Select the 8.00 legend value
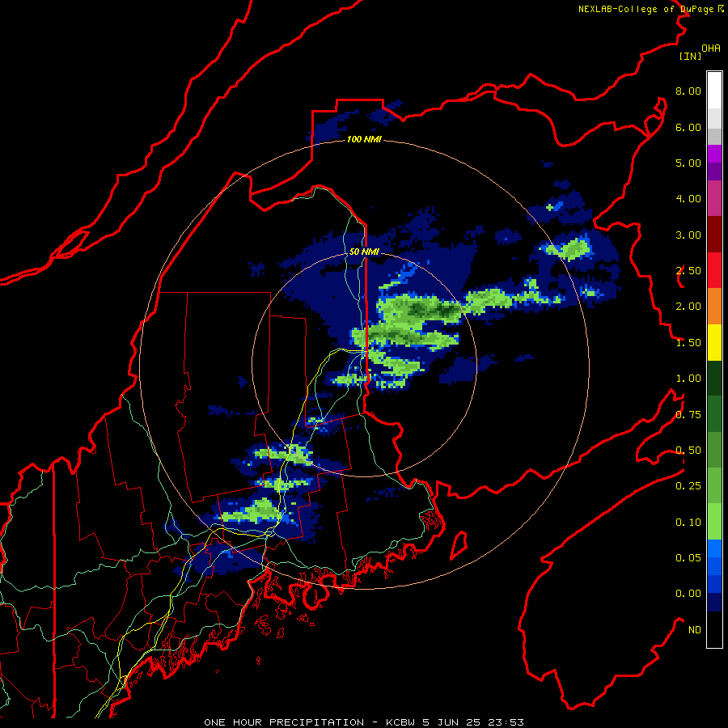 [x=688, y=91]
